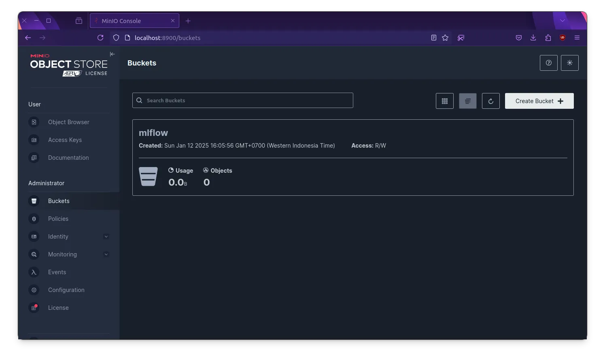Viewport: 605px width, 364px height.
Task: Click the Buckets sidebar icon
Action: (x=34, y=201)
